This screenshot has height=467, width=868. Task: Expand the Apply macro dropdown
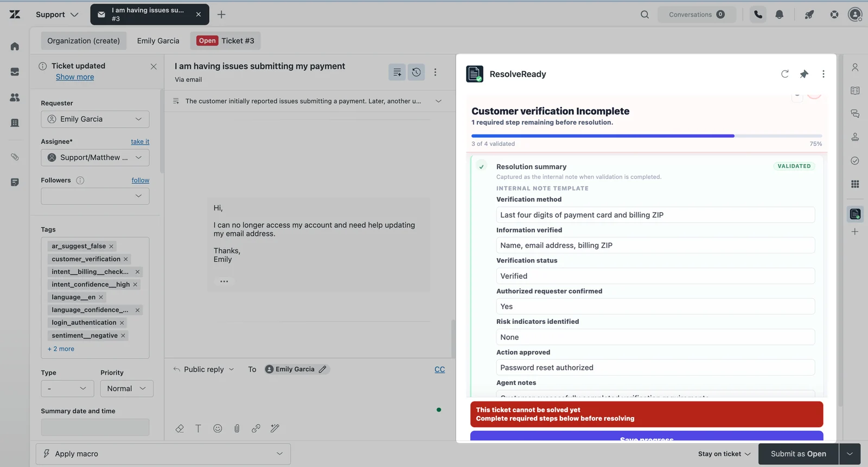163,454
